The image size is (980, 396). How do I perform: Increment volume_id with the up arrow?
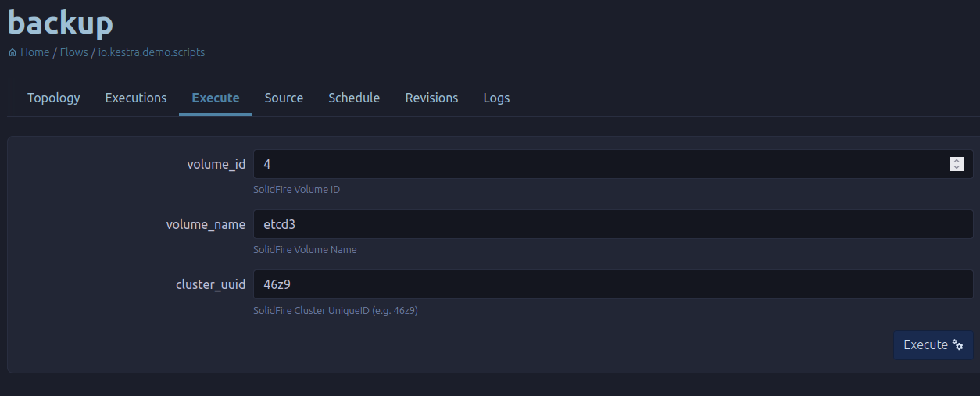(957, 161)
